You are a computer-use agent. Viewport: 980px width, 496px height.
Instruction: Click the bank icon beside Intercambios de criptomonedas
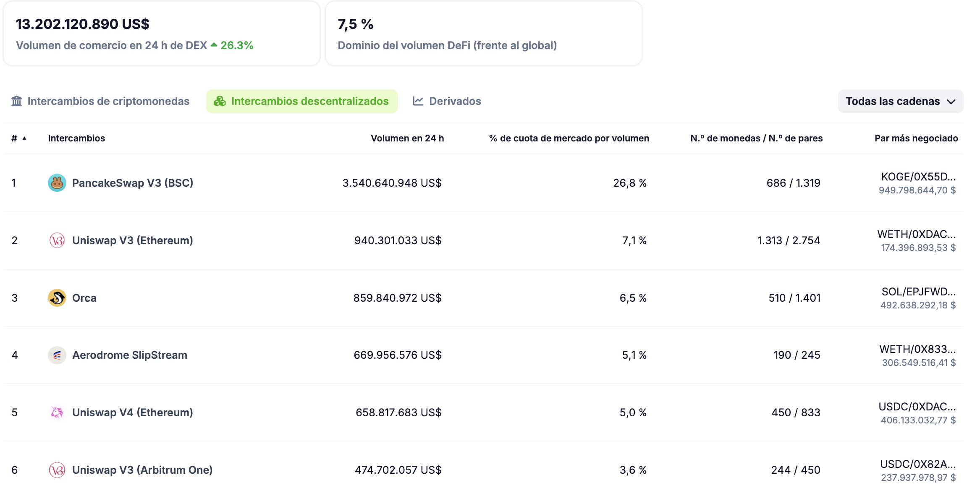pos(17,101)
